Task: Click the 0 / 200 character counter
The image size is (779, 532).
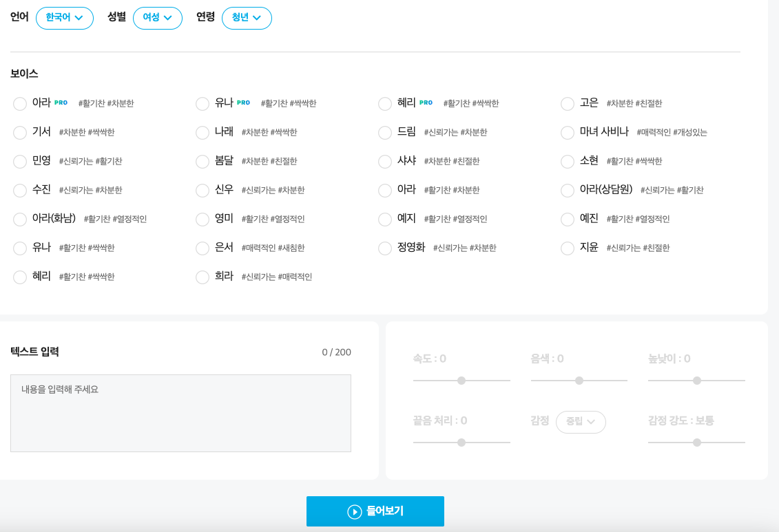Action: click(x=336, y=352)
